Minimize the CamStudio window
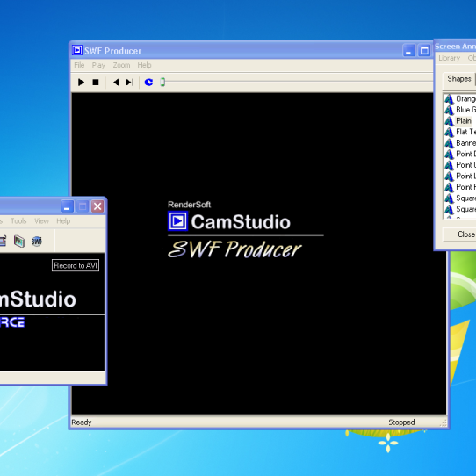476x476 pixels. point(67,206)
